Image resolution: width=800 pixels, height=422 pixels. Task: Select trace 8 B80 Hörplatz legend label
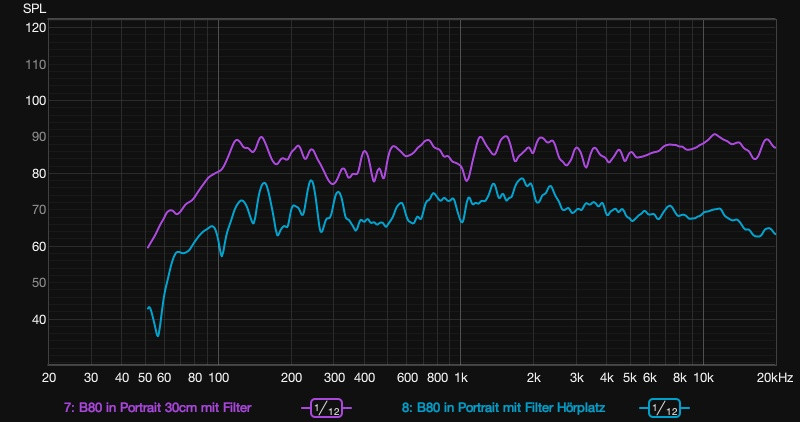496,408
